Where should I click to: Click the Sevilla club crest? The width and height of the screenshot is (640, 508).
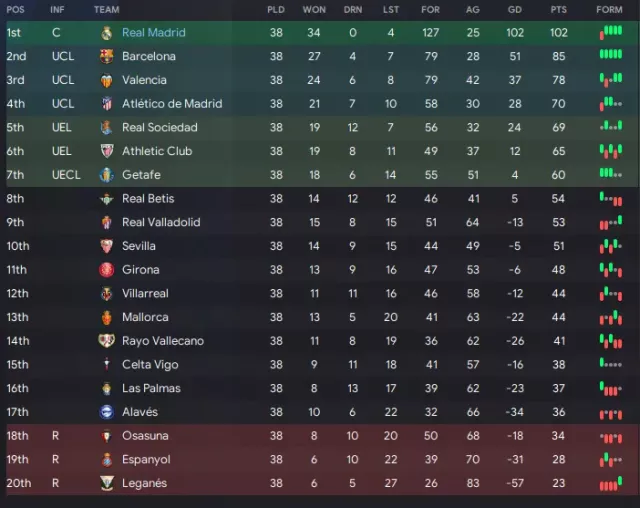pos(107,246)
